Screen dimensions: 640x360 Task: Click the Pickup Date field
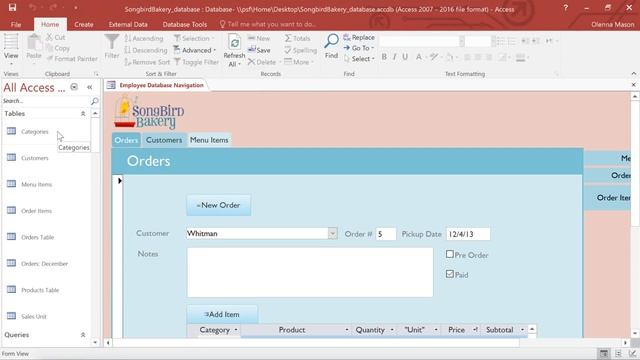pos(468,234)
